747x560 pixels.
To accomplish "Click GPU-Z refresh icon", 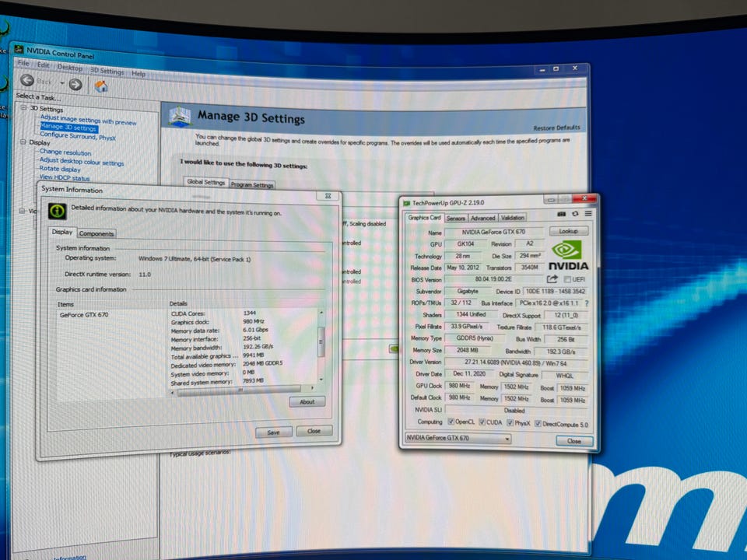I will [x=575, y=214].
